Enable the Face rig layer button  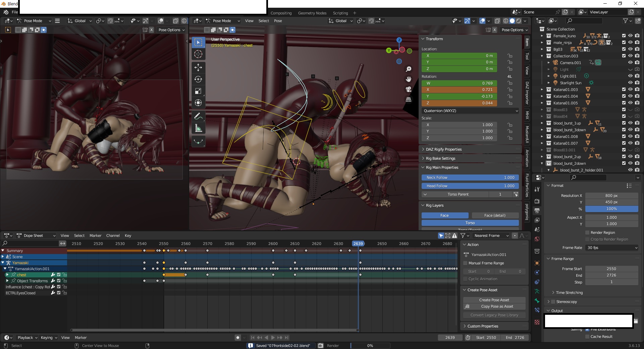(445, 215)
